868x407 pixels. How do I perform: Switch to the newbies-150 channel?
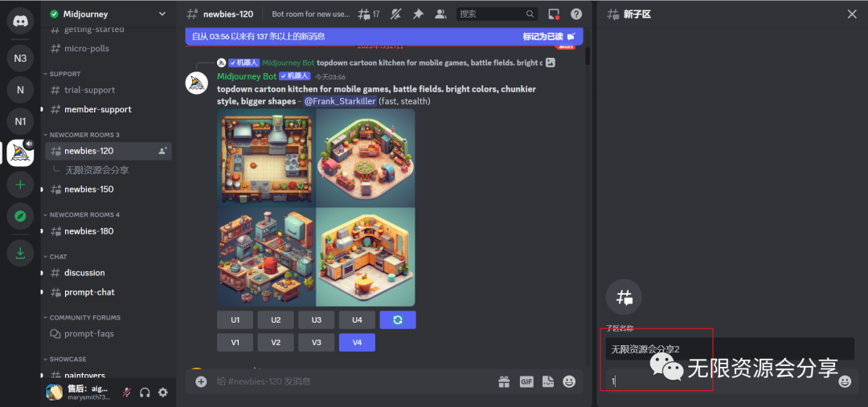point(88,189)
